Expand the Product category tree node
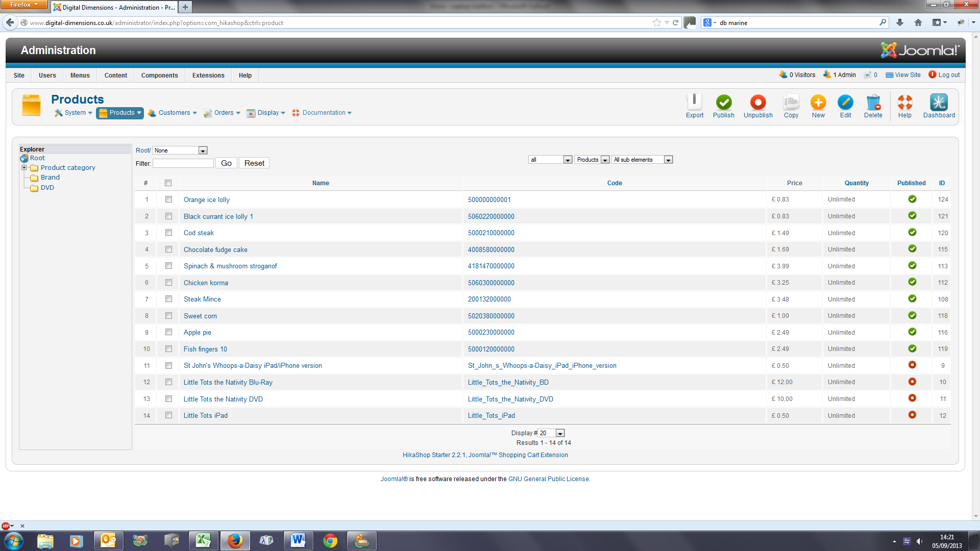This screenshot has width=980, height=551. (24, 167)
